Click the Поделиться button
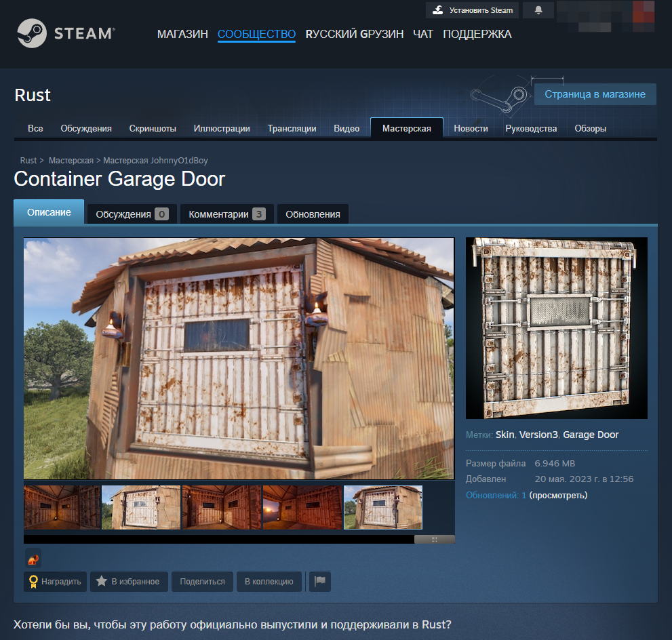 [x=202, y=581]
